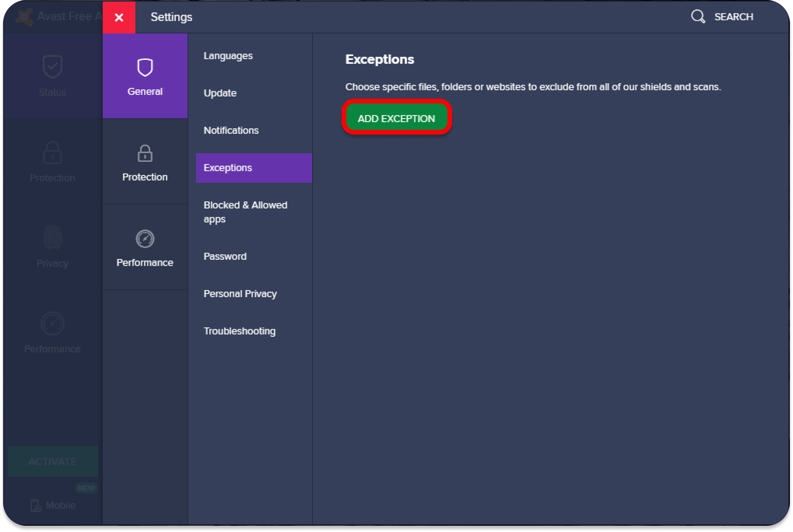Open Blocked & Allowed apps

click(x=245, y=212)
